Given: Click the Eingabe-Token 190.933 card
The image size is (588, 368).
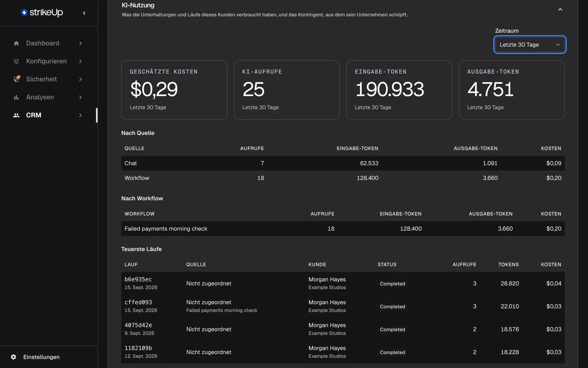Looking at the screenshot, I should pos(399,90).
